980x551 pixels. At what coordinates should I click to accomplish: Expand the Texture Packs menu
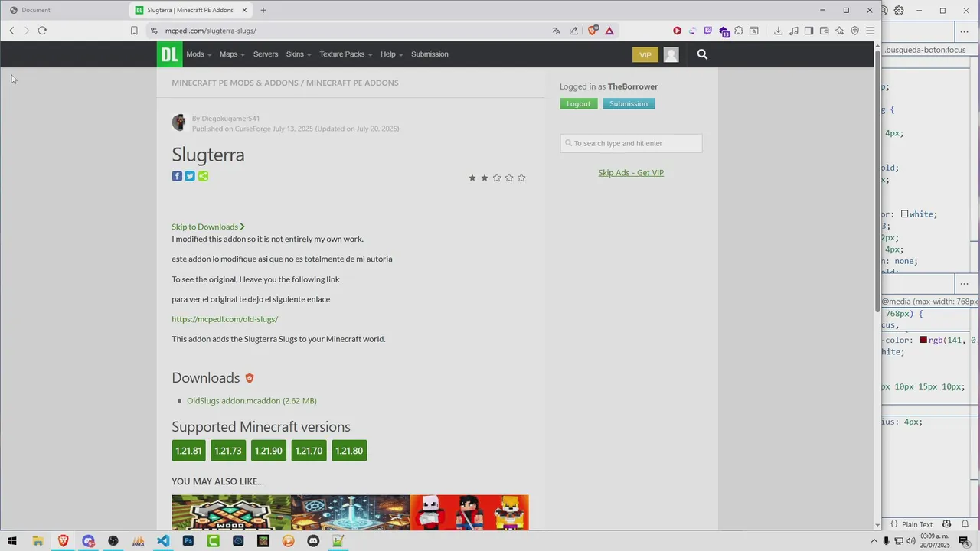click(x=345, y=54)
